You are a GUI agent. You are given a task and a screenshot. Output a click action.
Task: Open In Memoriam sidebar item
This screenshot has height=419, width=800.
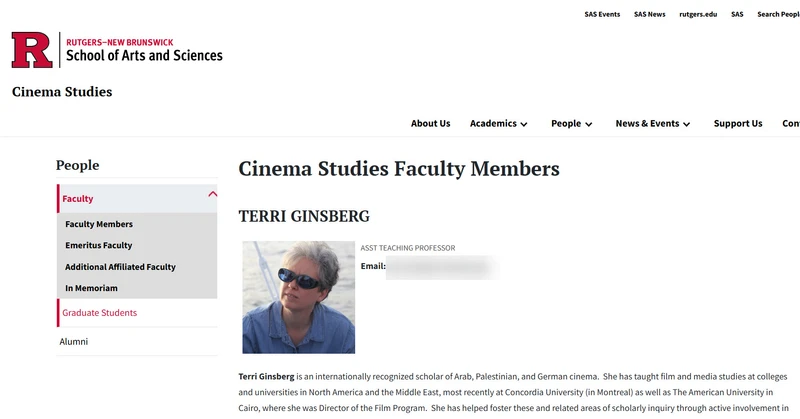[x=91, y=288]
